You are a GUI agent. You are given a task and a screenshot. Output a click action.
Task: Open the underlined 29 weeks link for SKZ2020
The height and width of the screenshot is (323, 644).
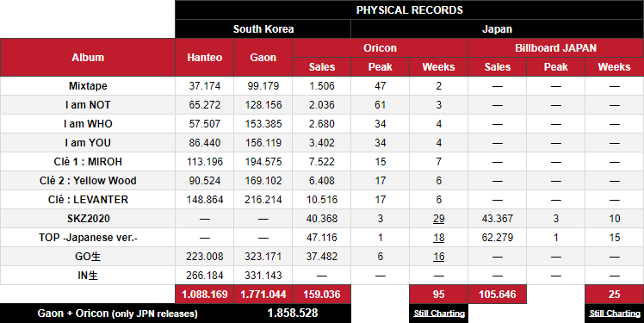(438, 219)
